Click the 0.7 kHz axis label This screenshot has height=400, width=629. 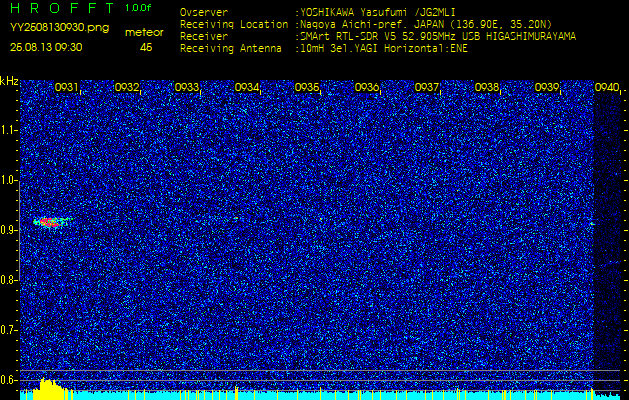point(9,330)
